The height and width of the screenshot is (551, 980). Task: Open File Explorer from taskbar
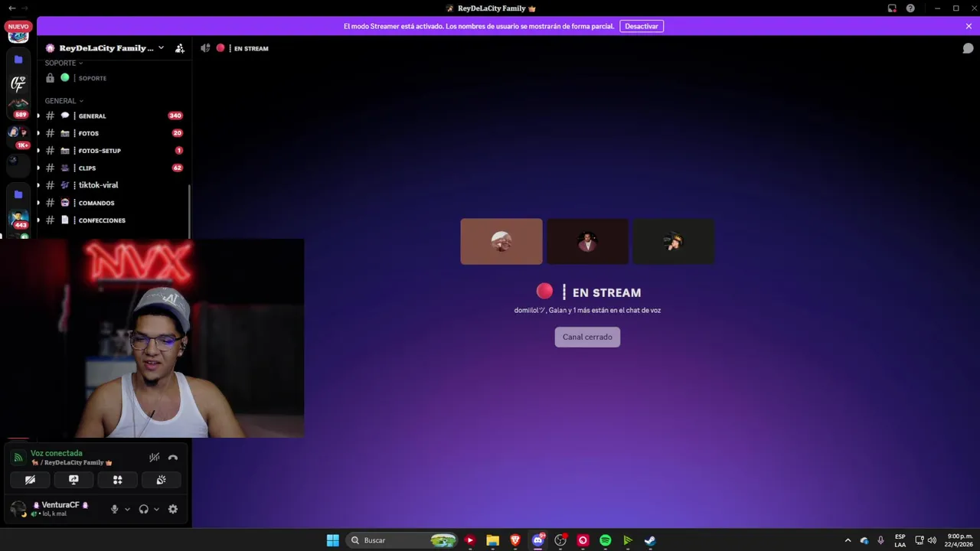[492, 540]
